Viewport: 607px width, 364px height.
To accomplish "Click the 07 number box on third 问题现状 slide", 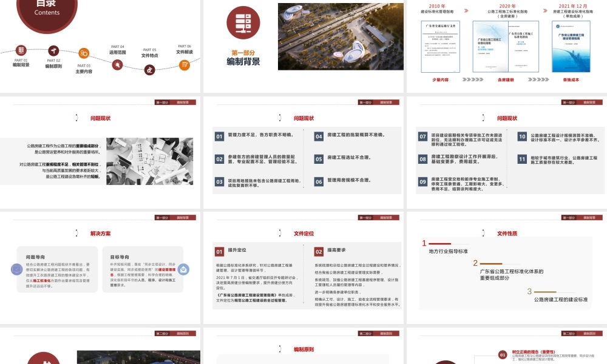I will point(422,136).
